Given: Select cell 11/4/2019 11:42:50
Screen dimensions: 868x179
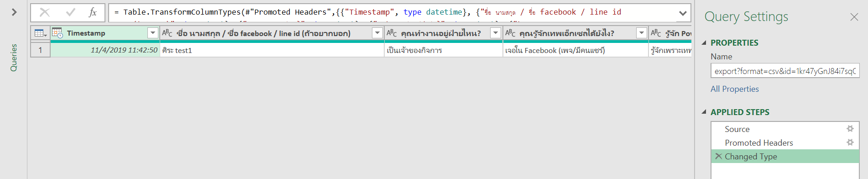Looking at the screenshot, I should tap(105, 50).
